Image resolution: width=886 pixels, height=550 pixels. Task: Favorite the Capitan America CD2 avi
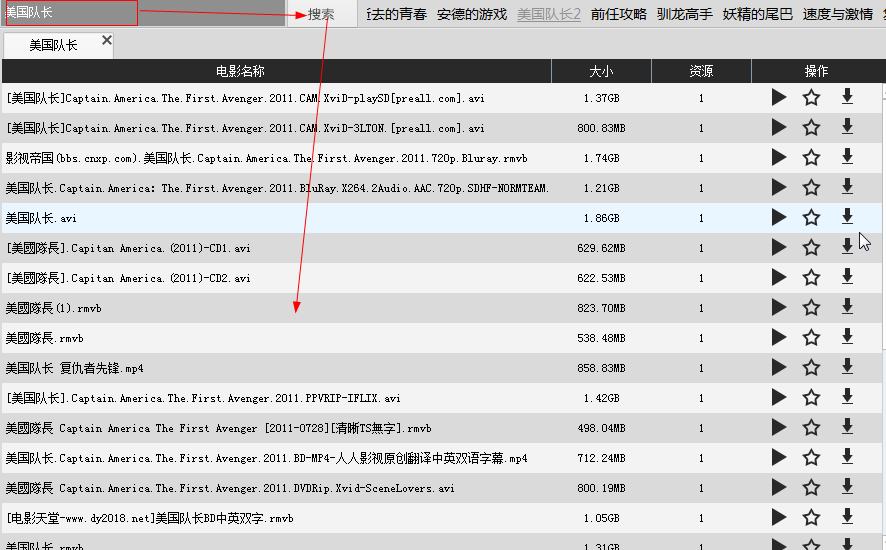[811, 277]
